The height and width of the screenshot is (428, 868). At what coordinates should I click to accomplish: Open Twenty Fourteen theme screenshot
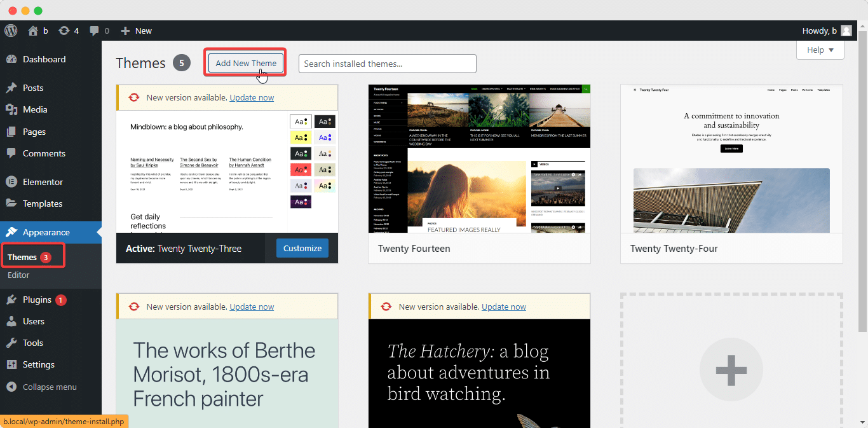(x=479, y=158)
